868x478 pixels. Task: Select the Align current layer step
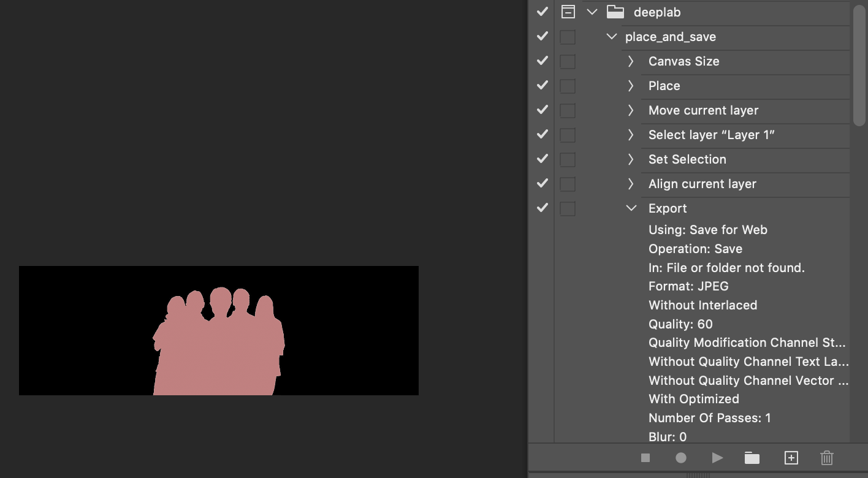tap(702, 184)
